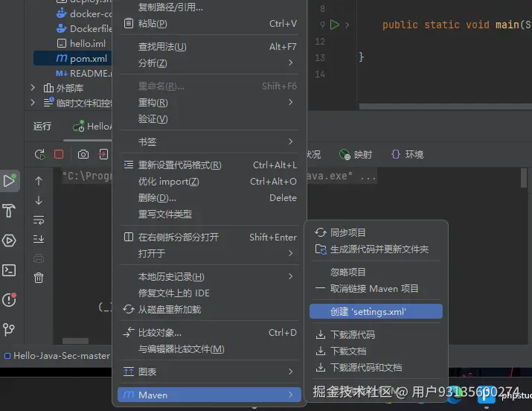
Task: Click scroll to end console icon
Action: pyautogui.click(x=39, y=239)
